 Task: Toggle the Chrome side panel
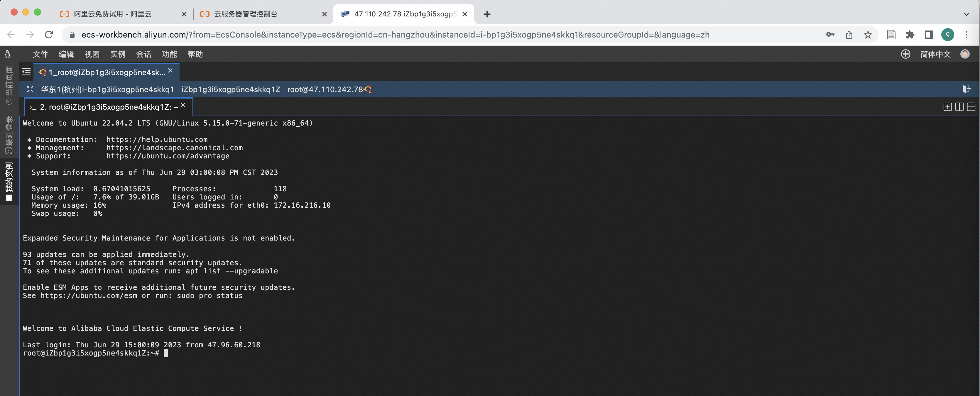[x=929, y=35]
